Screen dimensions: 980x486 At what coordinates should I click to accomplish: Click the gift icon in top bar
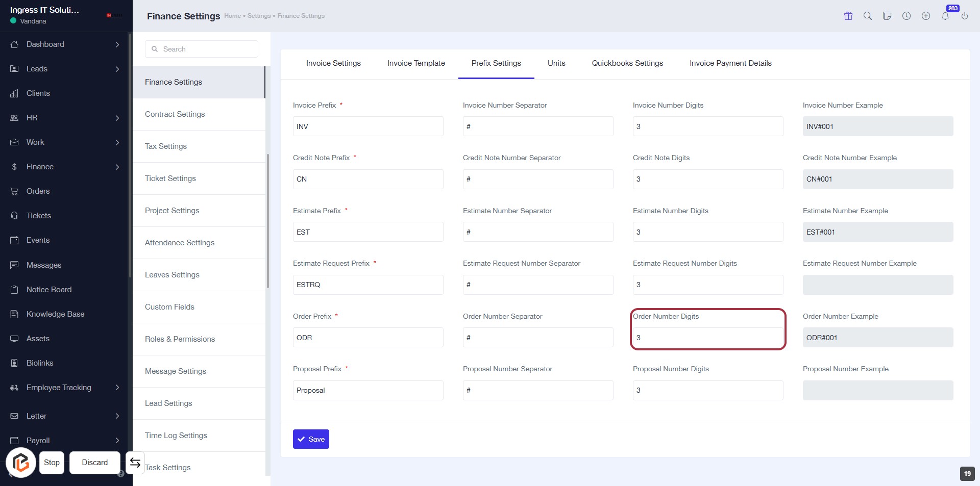848,16
